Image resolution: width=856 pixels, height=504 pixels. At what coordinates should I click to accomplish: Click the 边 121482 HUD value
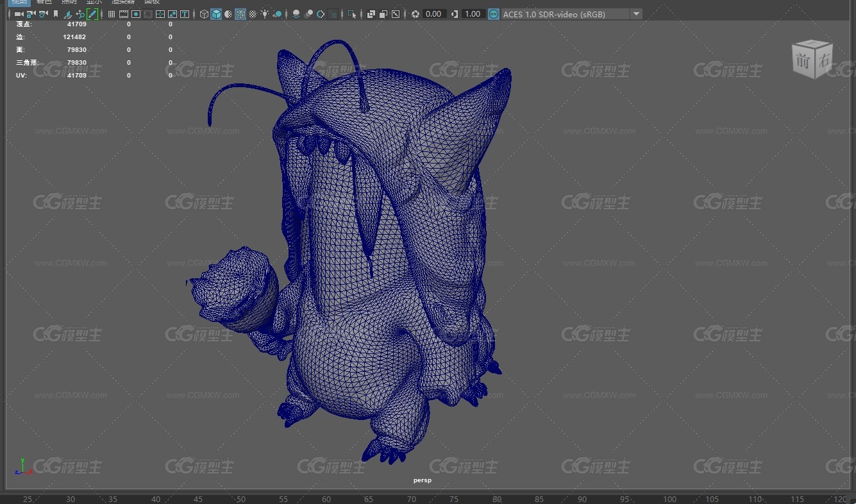74,37
